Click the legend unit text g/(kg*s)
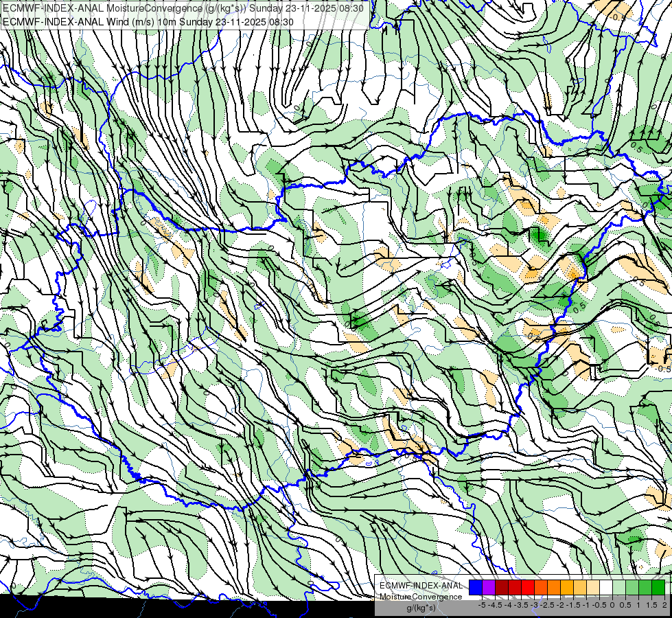 421,608
